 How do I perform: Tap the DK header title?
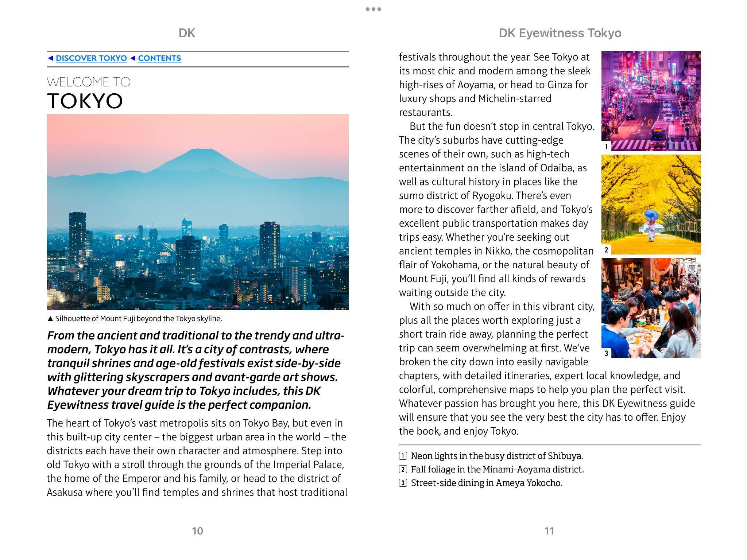[x=187, y=33]
